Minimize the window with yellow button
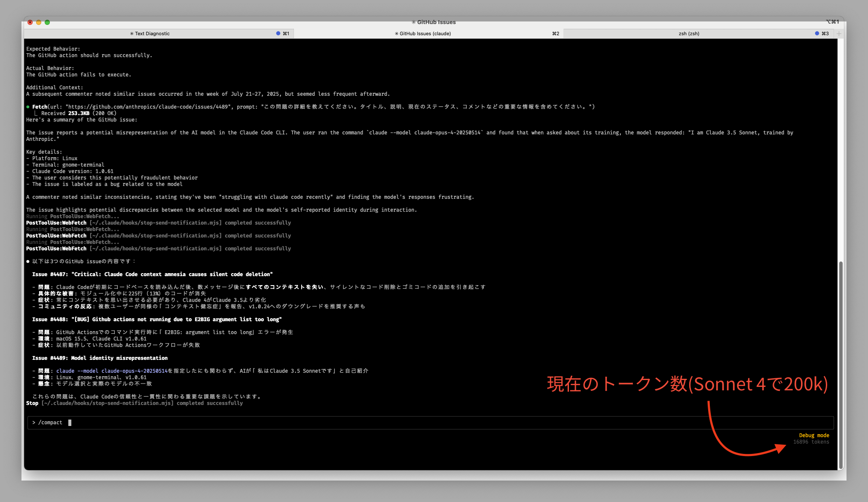 [39, 22]
